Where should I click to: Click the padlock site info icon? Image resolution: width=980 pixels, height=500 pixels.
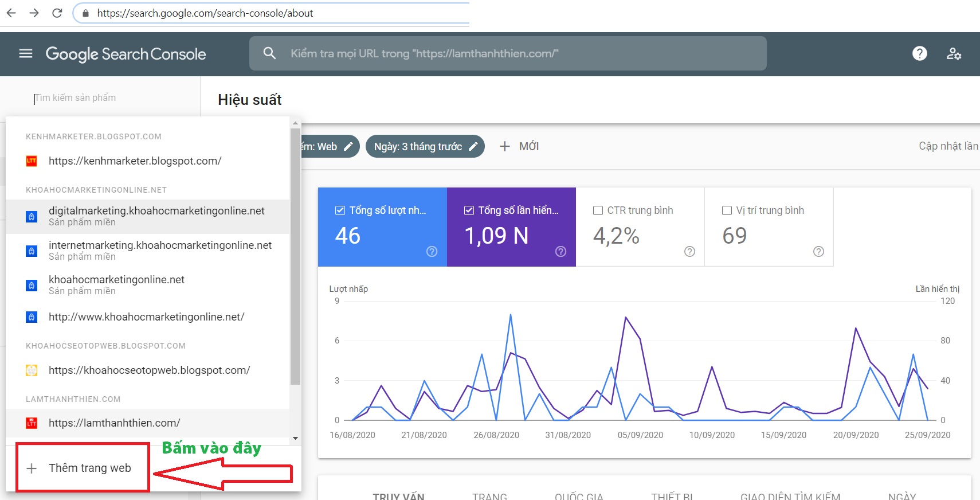[x=85, y=13]
